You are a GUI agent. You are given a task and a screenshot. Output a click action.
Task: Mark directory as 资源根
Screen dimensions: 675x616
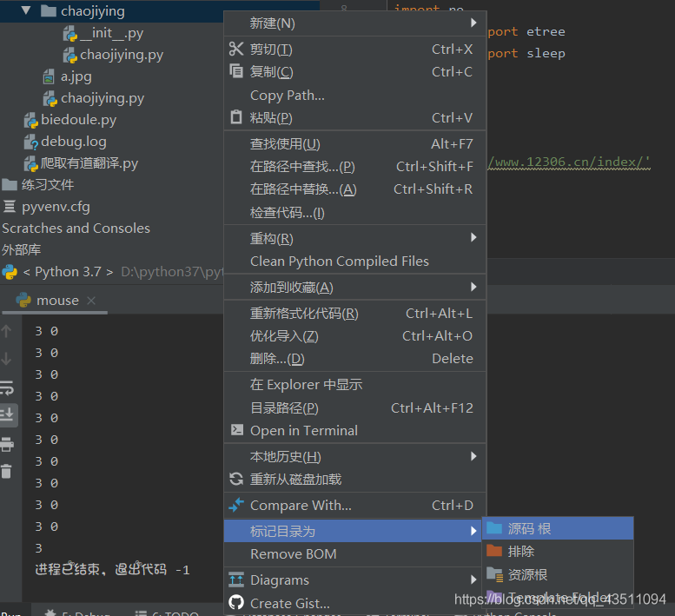pos(558,574)
